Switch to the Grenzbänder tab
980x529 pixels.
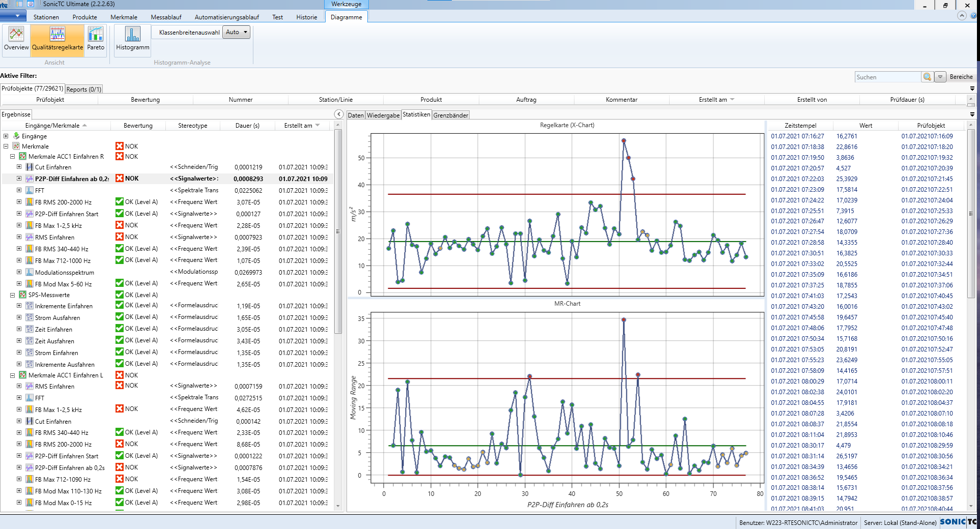tap(451, 115)
